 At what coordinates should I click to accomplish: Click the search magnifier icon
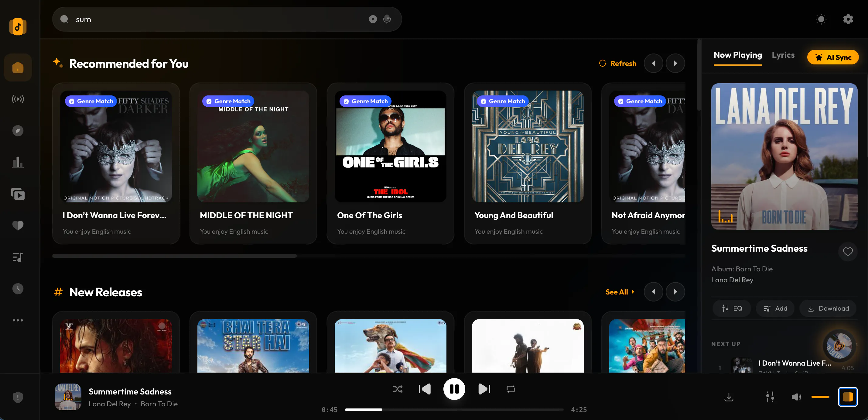[64, 19]
